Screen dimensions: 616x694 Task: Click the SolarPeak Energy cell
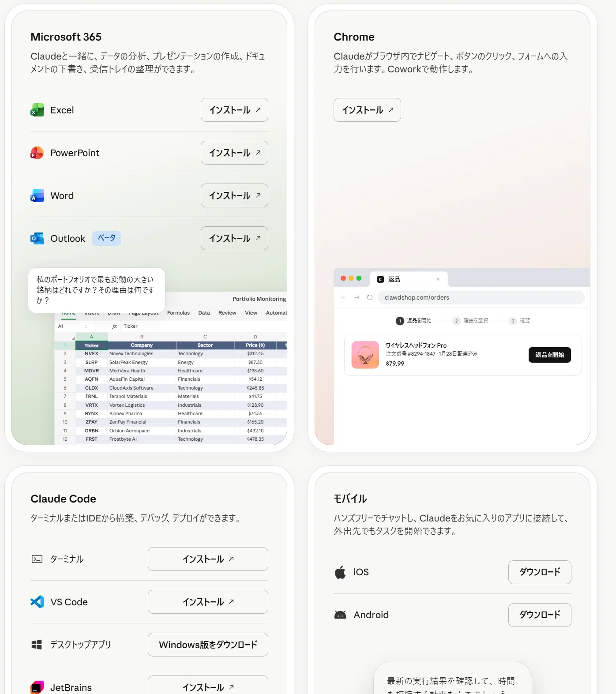coord(142,362)
